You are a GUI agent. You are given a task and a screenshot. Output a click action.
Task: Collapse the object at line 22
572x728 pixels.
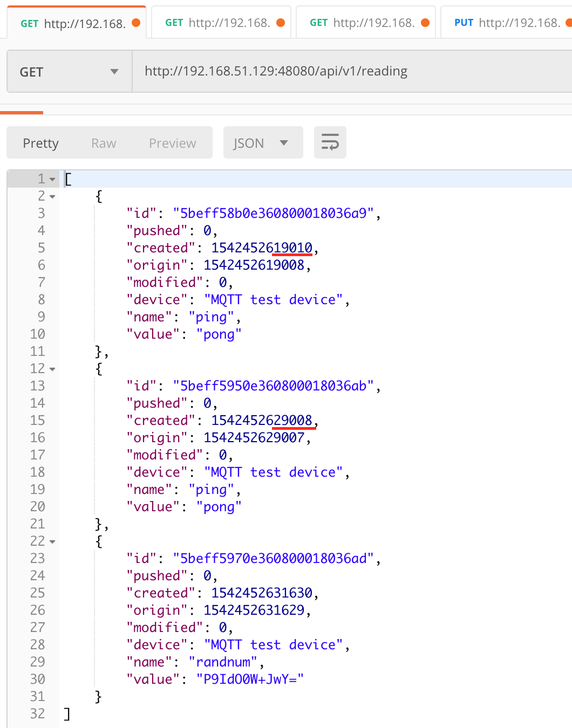coord(52,541)
